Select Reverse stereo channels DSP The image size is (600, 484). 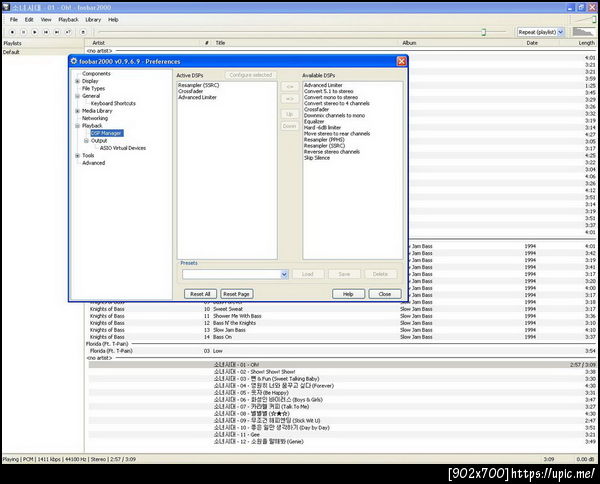pyautogui.click(x=332, y=152)
